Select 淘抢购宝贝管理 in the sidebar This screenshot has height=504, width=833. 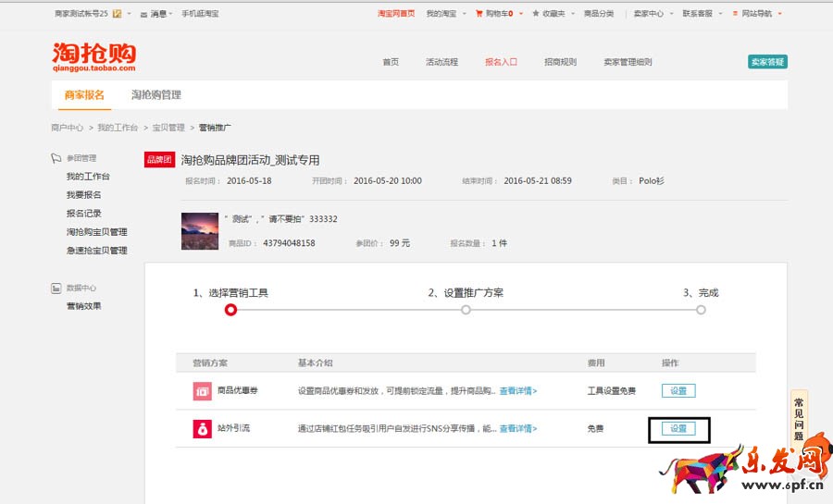(96, 232)
